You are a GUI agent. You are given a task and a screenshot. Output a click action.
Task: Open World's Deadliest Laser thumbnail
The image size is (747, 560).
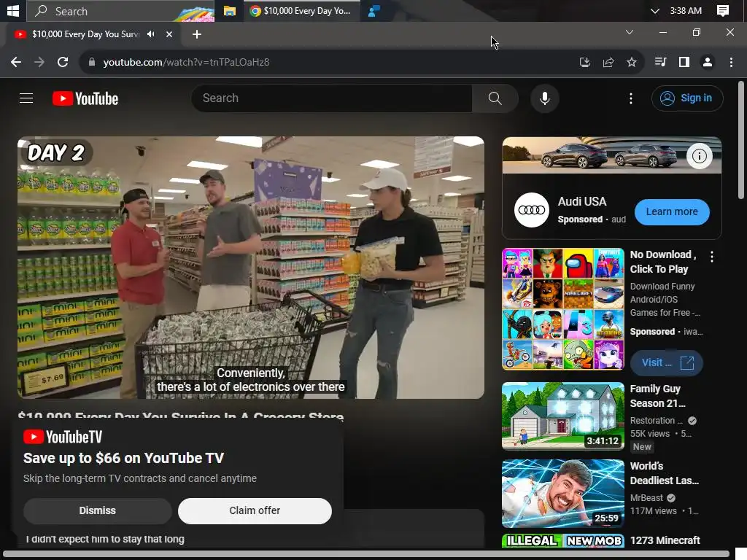563,494
